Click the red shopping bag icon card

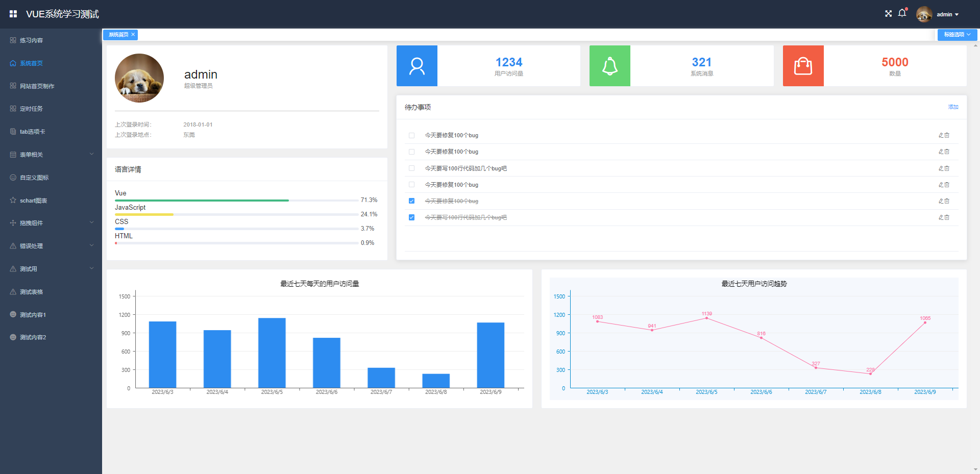(x=803, y=66)
